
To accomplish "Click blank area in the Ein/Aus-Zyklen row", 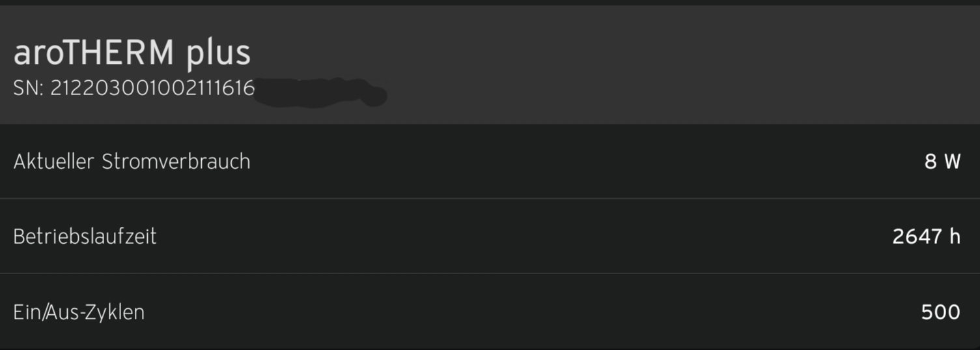I will [x=521, y=312].
